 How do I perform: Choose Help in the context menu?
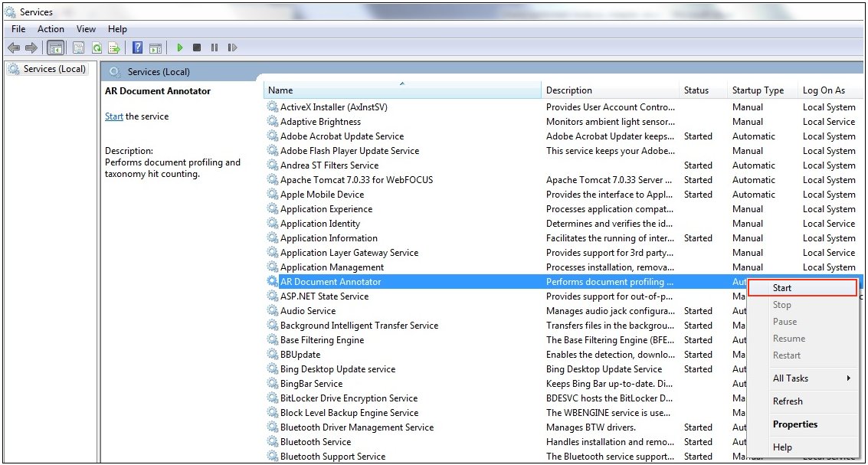pyautogui.click(x=802, y=447)
